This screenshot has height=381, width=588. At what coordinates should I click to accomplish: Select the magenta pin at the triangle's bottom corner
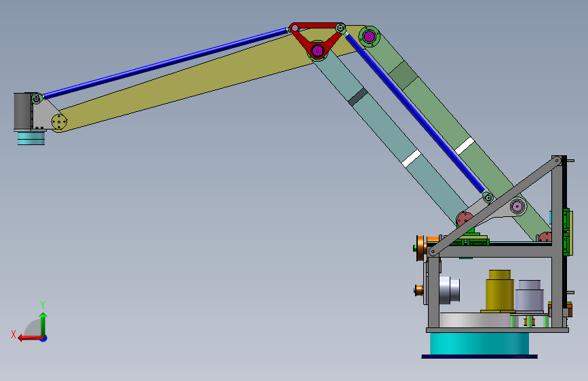(x=317, y=50)
